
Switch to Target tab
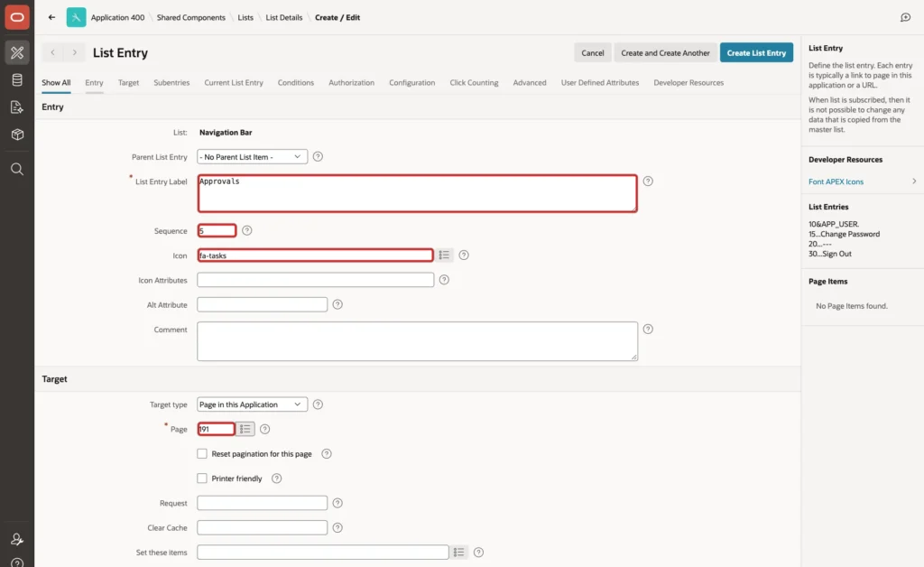(128, 82)
